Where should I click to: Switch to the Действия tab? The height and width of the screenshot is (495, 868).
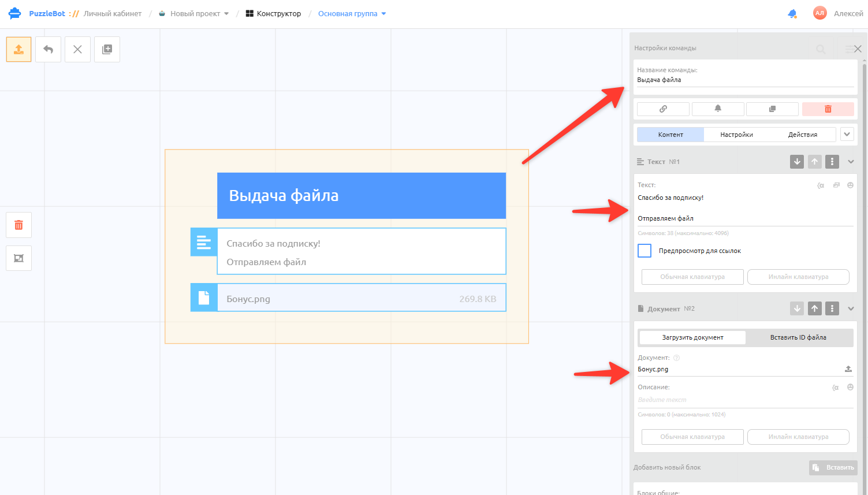[x=803, y=135]
